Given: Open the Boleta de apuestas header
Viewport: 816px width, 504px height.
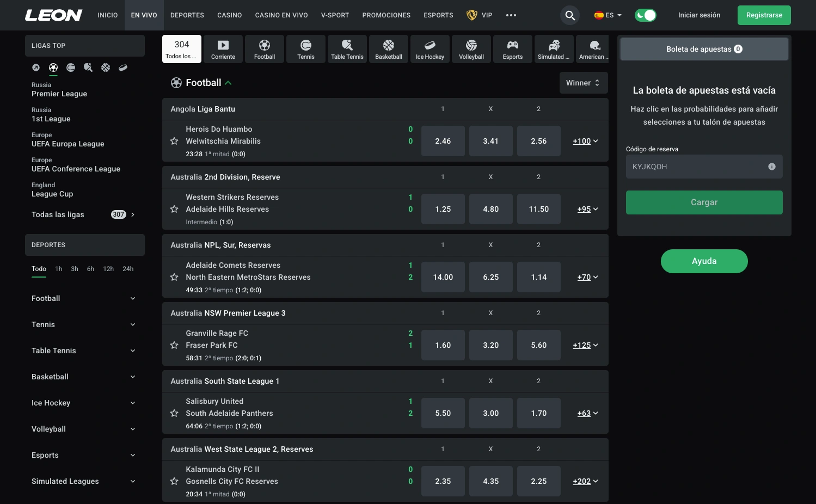Looking at the screenshot, I should click(704, 49).
